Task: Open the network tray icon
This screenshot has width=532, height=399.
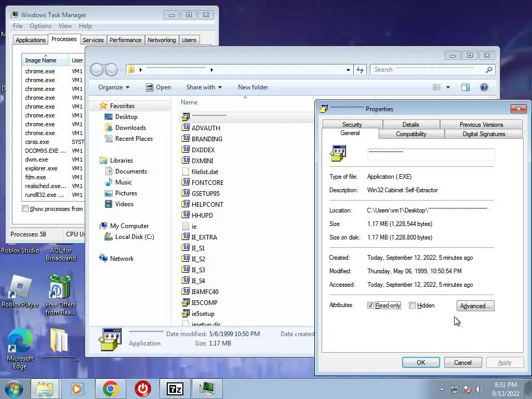Action: (454, 389)
